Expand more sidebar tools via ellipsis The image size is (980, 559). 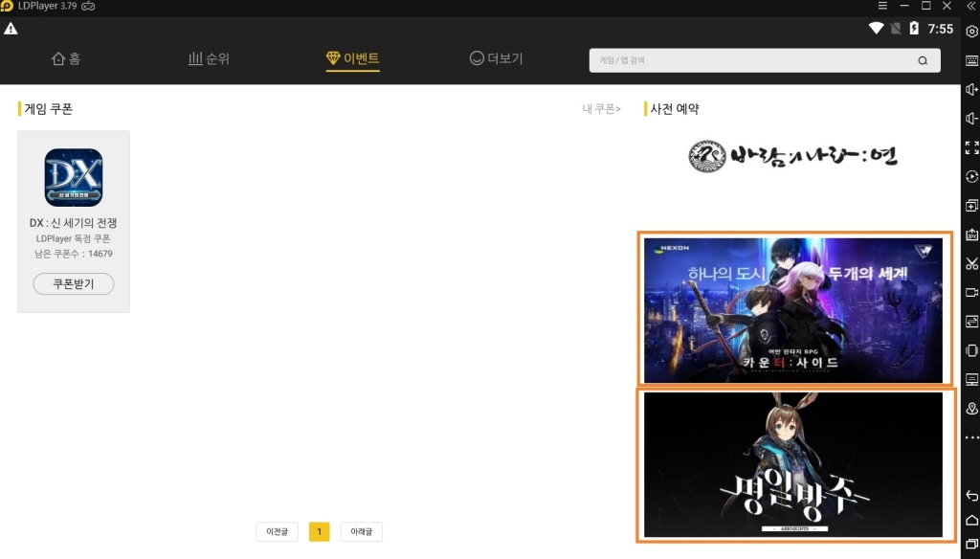(x=971, y=437)
